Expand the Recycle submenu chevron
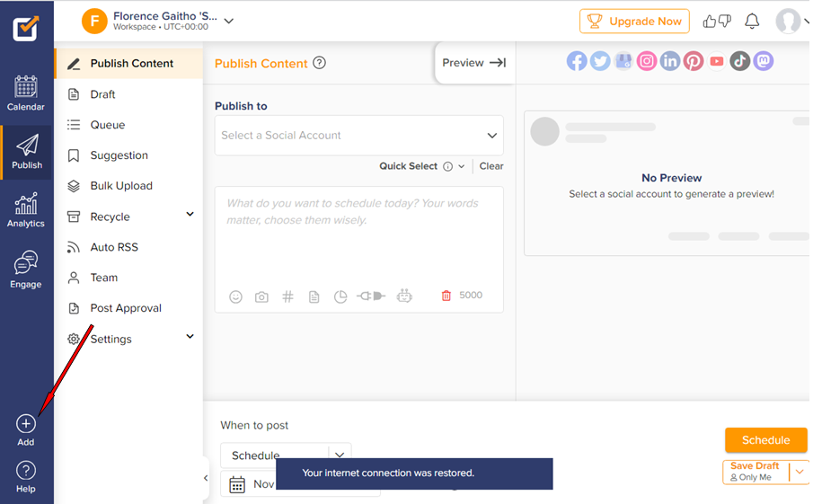The height and width of the screenshot is (504, 813). click(190, 214)
